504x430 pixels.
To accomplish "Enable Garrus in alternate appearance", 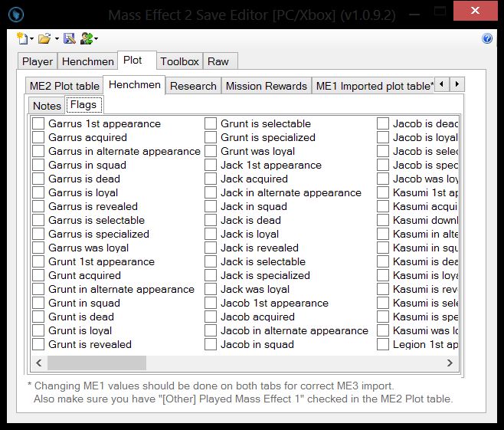I will pyautogui.click(x=38, y=151).
